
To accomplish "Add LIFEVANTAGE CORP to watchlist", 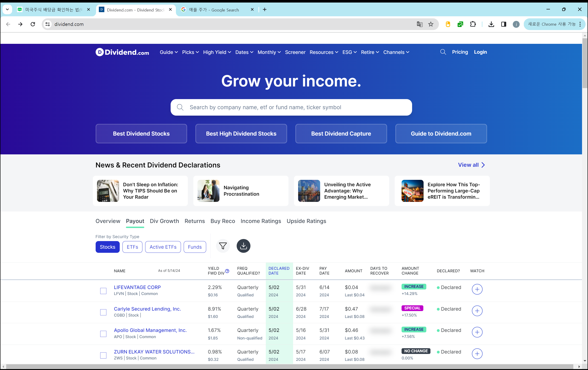I will pos(477,289).
